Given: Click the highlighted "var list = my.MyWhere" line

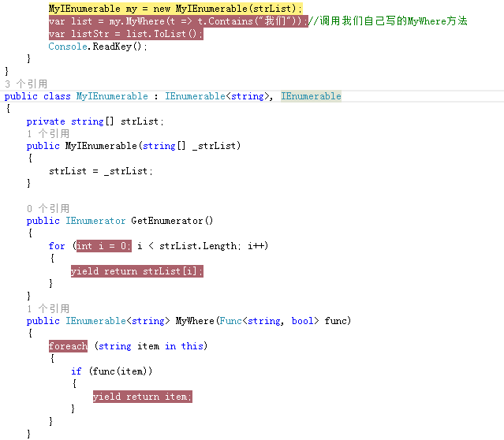Looking at the screenshot, I should (x=178, y=21).
